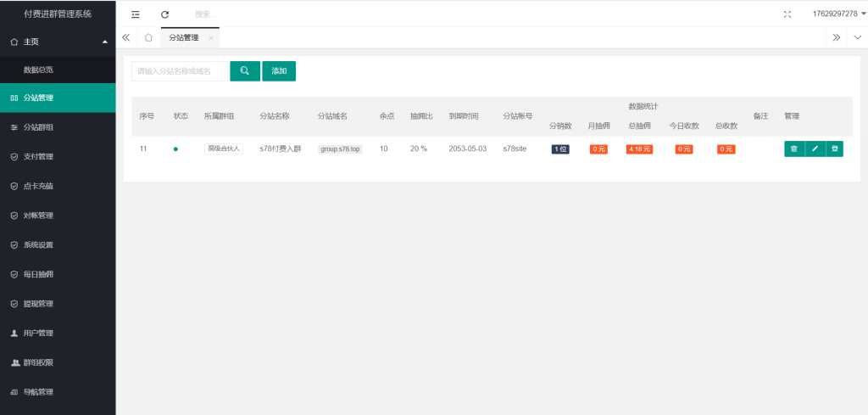The width and height of the screenshot is (868, 415).
Task: Click the delete (trash) icon for s78site row
Action: click(793, 149)
